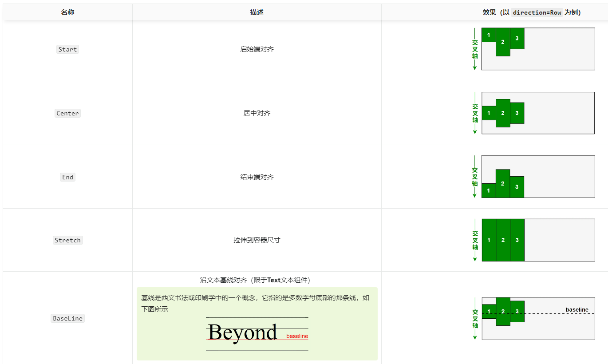The height and width of the screenshot is (364, 608).
Task: Click block 3 in the End diagram
Action: click(x=517, y=187)
